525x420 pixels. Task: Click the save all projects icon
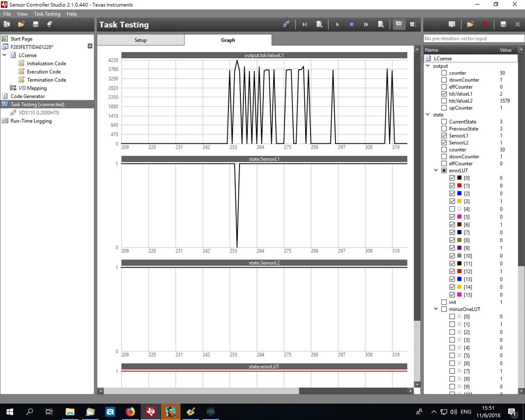[50, 24]
